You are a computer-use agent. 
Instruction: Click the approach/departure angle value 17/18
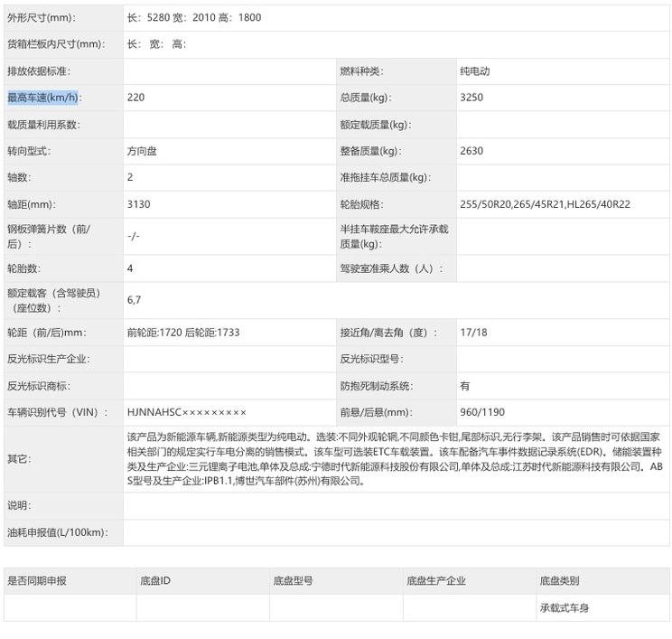pyautogui.click(x=473, y=333)
